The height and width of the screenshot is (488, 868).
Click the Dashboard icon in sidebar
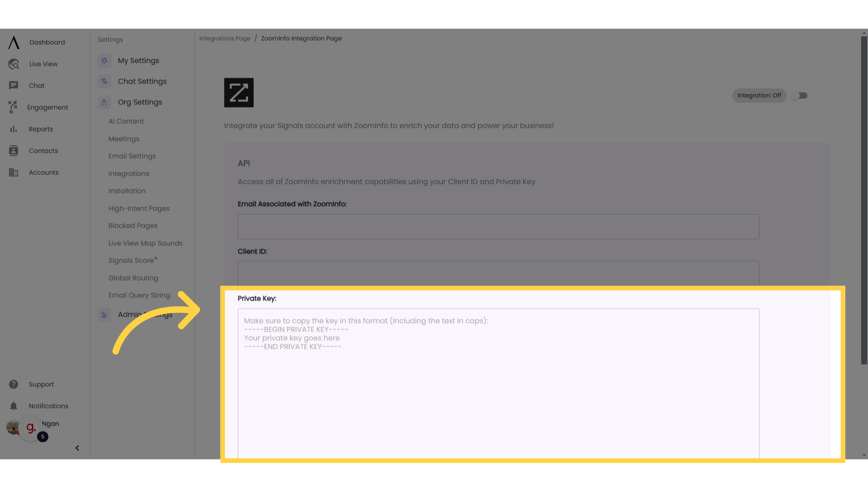click(x=14, y=42)
